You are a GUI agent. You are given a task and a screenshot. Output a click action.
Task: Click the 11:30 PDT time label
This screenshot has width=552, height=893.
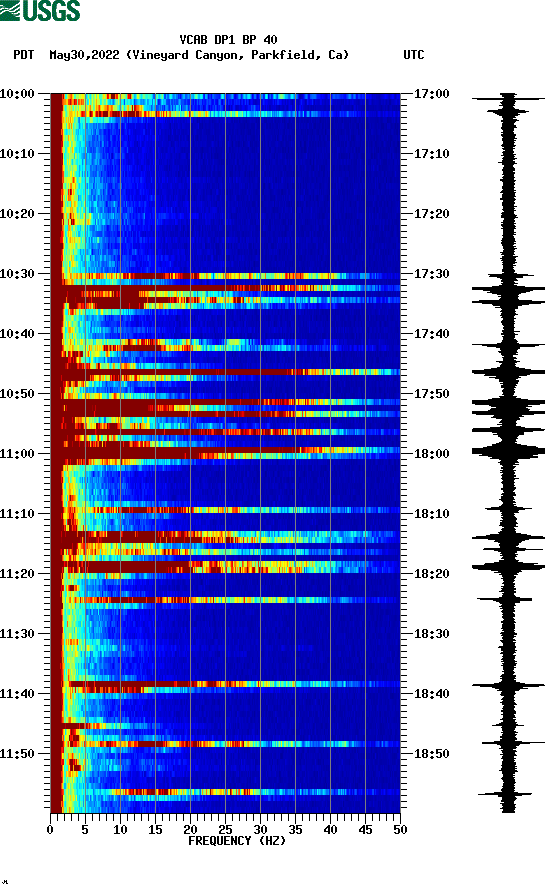tap(17, 634)
